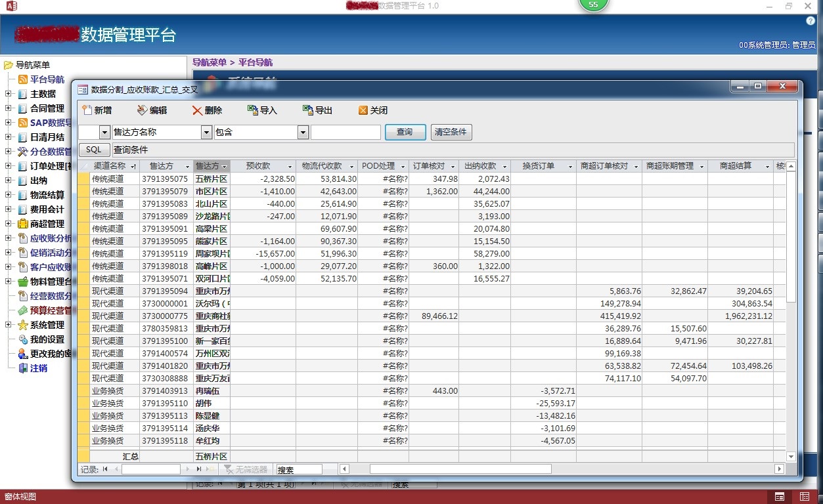
Task: Click the 注销 (logout) icon
Action: pos(23,368)
